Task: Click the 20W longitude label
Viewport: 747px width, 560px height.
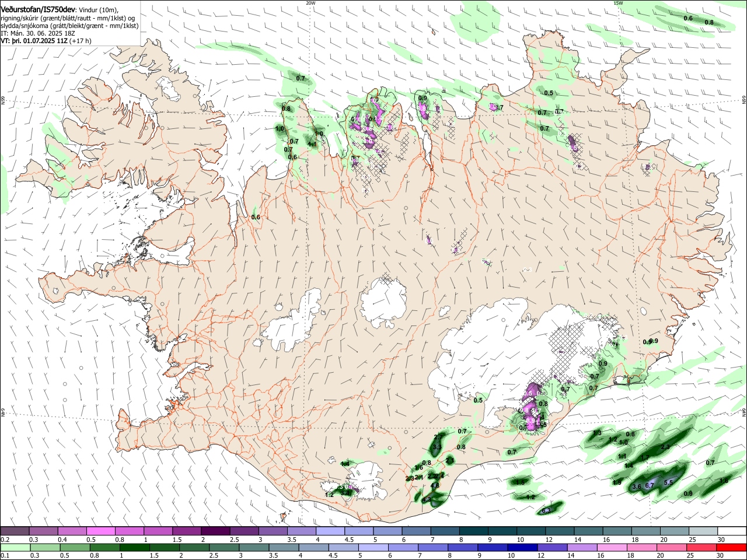Action: pos(310,3)
